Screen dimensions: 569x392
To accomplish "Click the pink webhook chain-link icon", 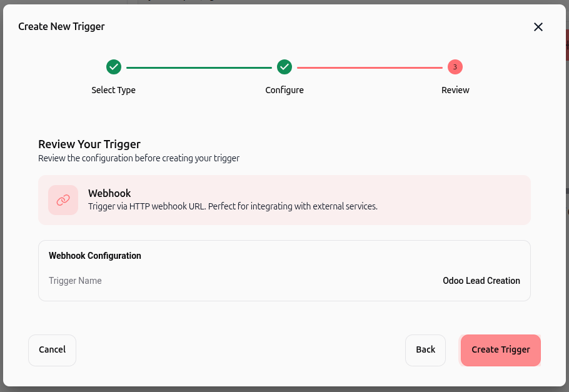I will point(63,200).
